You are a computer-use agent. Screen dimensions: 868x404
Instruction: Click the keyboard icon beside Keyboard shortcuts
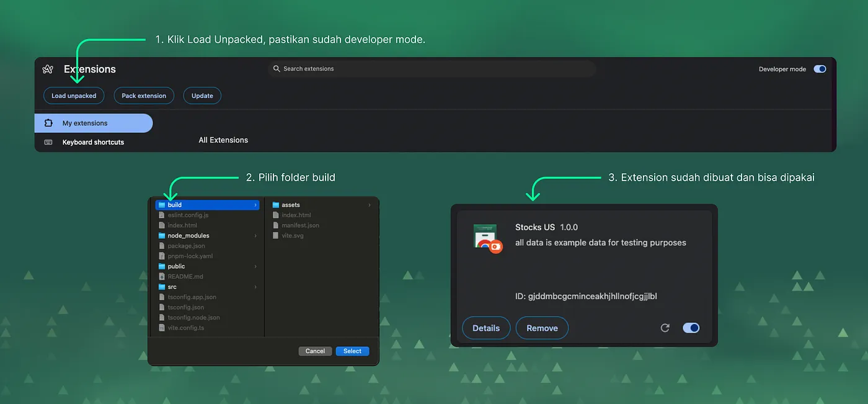[x=48, y=142]
